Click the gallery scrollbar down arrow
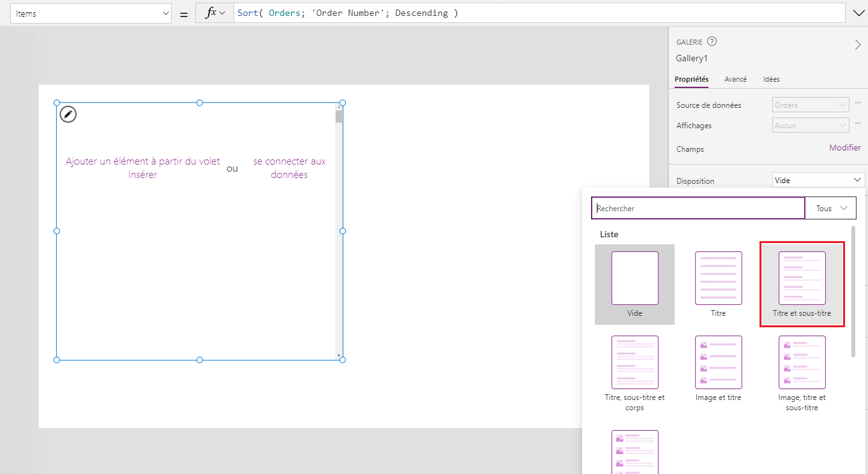Screen dimensions: 868x474 [339, 355]
